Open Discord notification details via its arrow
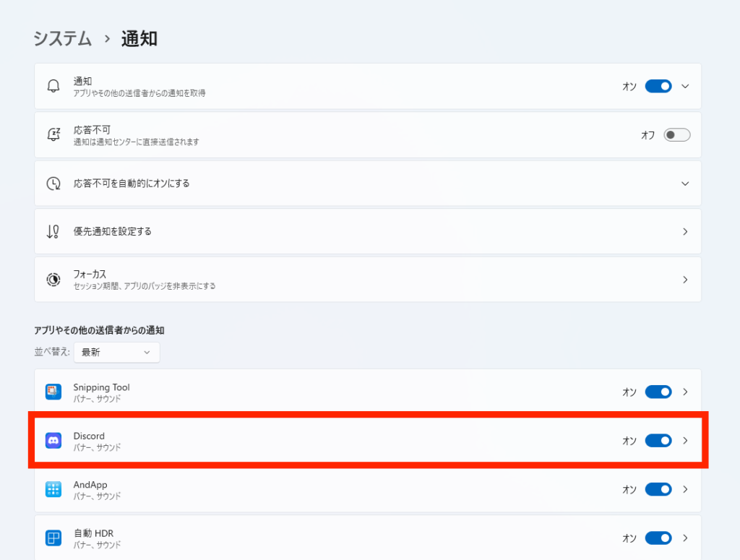 click(684, 440)
